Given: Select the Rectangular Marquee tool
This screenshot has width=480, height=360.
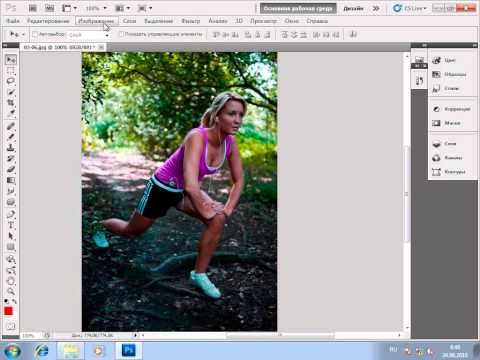Looking at the screenshot, I should click(x=11, y=71).
